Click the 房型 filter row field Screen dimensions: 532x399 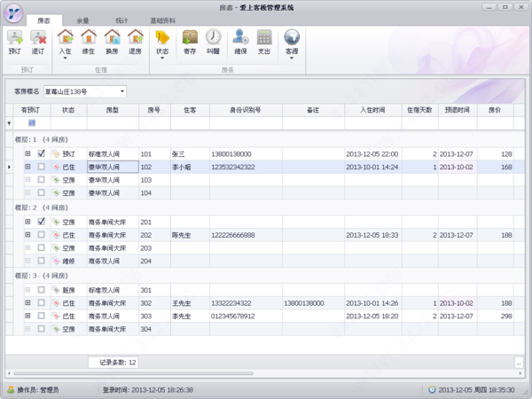[113, 123]
